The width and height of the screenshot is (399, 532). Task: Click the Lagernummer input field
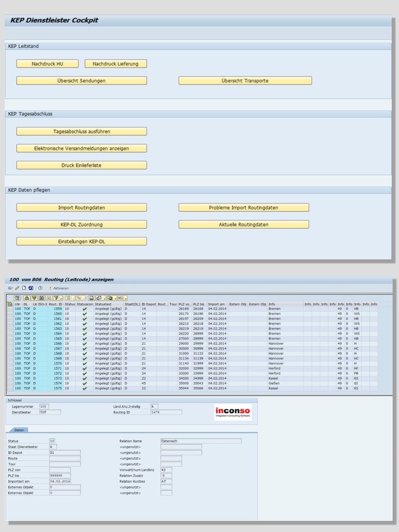(44, 406)
